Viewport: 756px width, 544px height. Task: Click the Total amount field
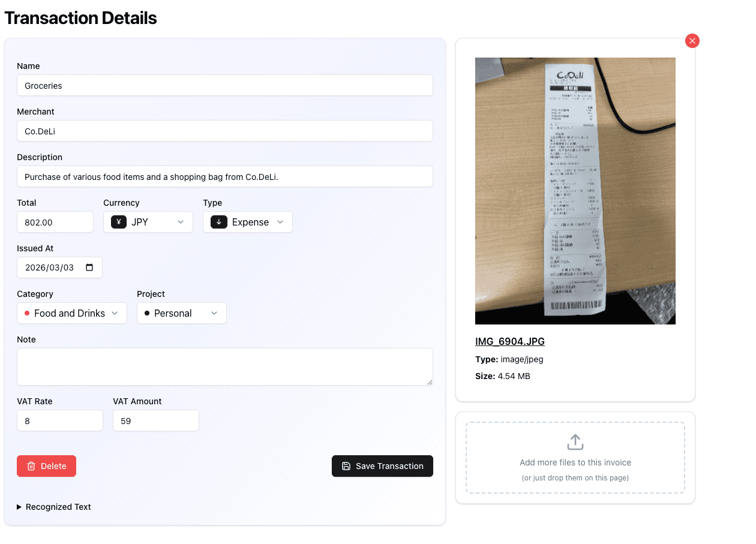coord(55,222)
